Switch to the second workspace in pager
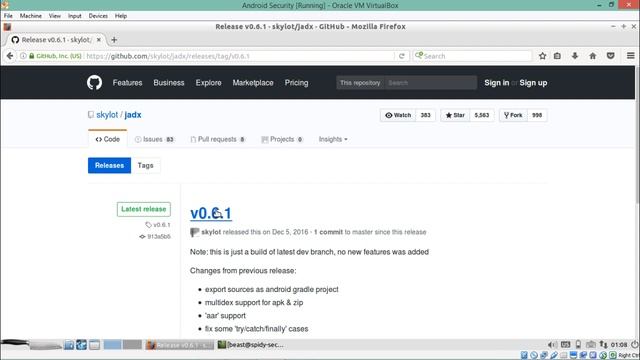 pyautogui.click(x=132, y=345)
